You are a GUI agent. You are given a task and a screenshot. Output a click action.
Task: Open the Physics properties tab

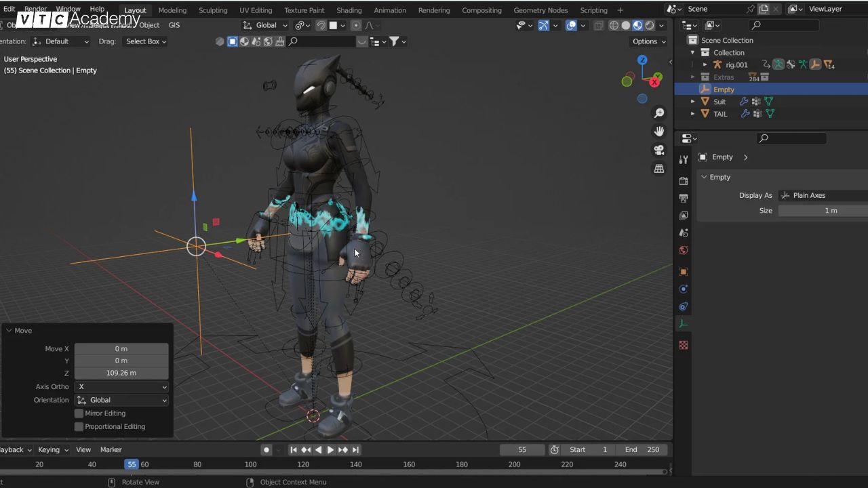tap(684, 289)
